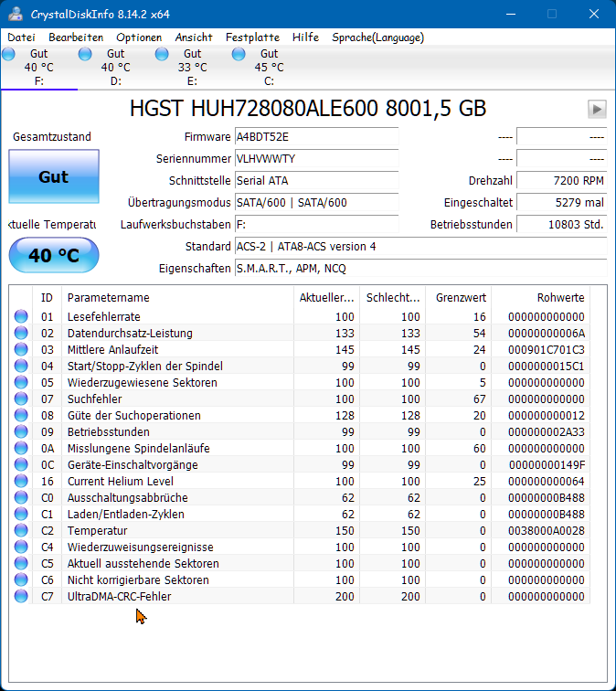Click status orb of Ausschaltungsabbrüche row
The height and width of the screenshot is (691, 616).
point(21,497)
